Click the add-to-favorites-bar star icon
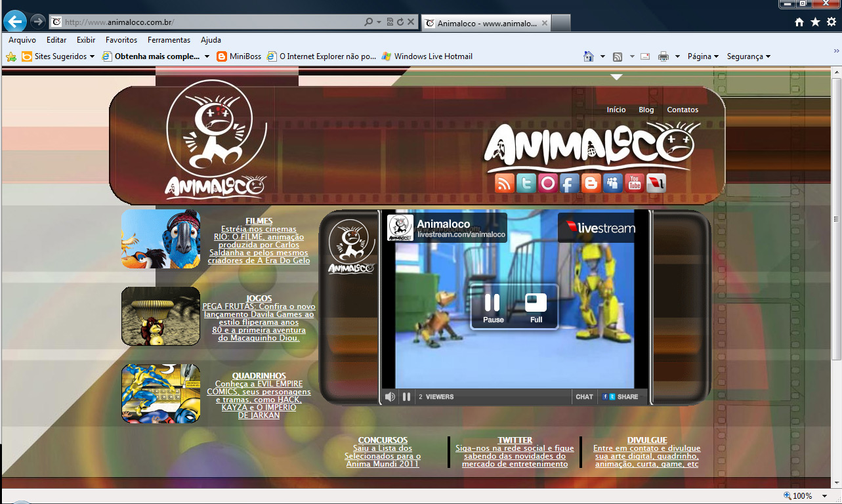842x504 pixels. pos(11,56)
